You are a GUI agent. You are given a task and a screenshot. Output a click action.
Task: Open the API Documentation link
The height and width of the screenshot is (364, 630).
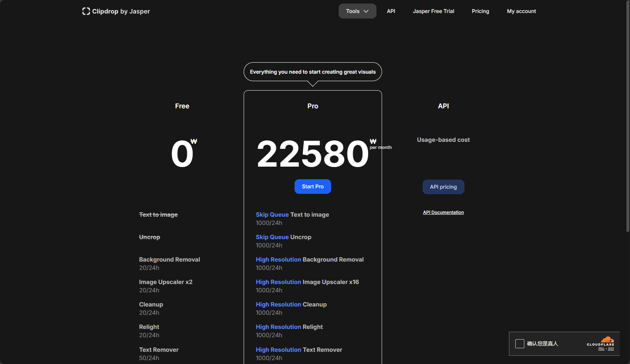(444, 212)
